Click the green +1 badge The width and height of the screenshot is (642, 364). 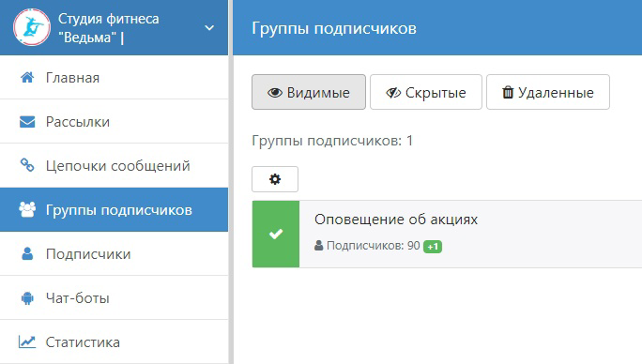433,247
